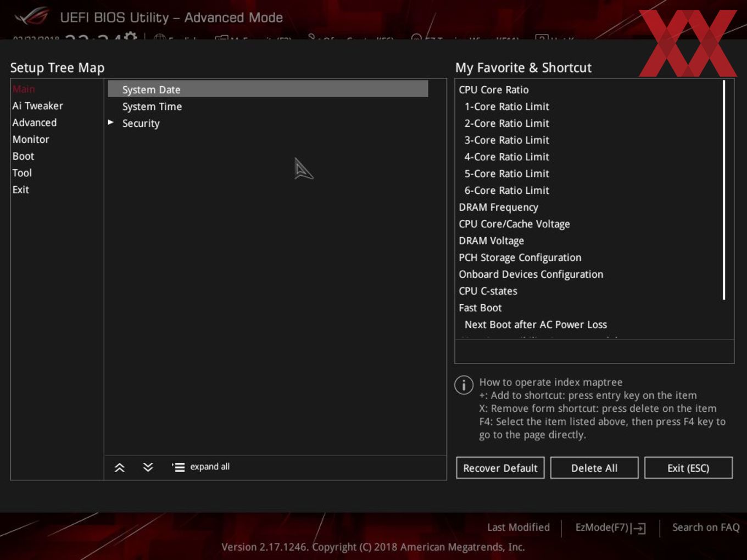Expand tree with double down chevron icon
This screenshot has width=747, height=560.
(x=148, y=467)
